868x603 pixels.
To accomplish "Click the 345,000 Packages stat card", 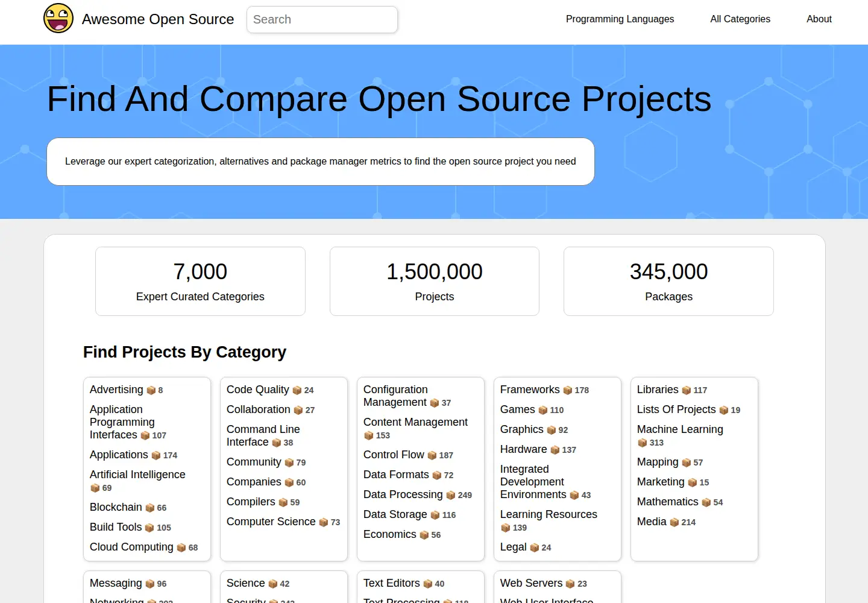I will [x=668, y=281].
